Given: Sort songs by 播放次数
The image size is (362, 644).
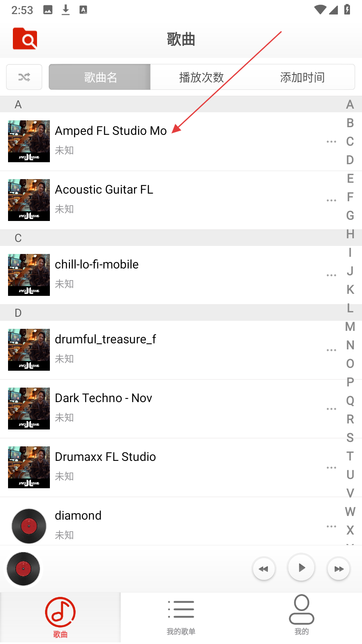Looking at the screenshot, I should pos(201,77).
